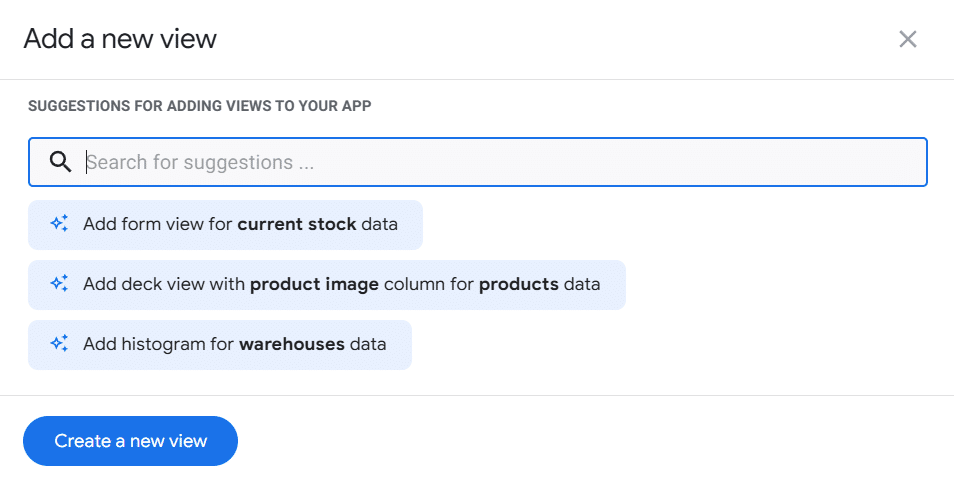954x484 pixels.
Task: Click the sparkle icon beside histogram suggestion
Action: [59, 344]
